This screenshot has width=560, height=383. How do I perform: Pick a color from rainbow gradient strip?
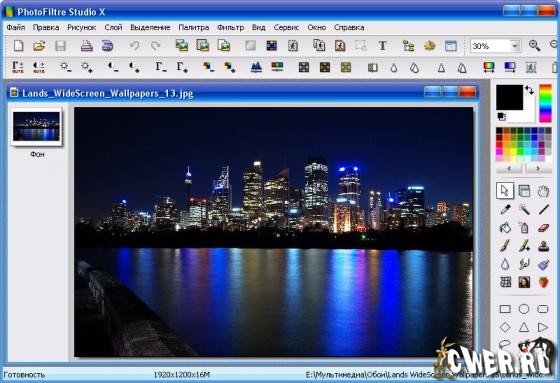(545, 103)
